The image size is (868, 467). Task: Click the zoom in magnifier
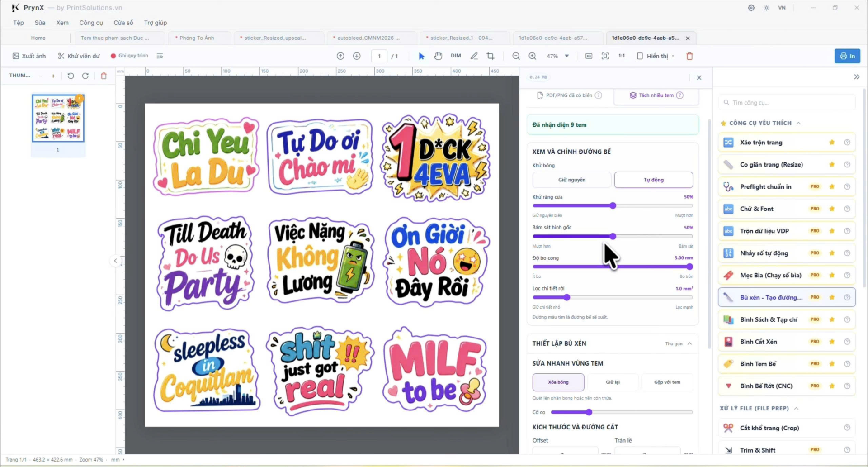(533, 56)
